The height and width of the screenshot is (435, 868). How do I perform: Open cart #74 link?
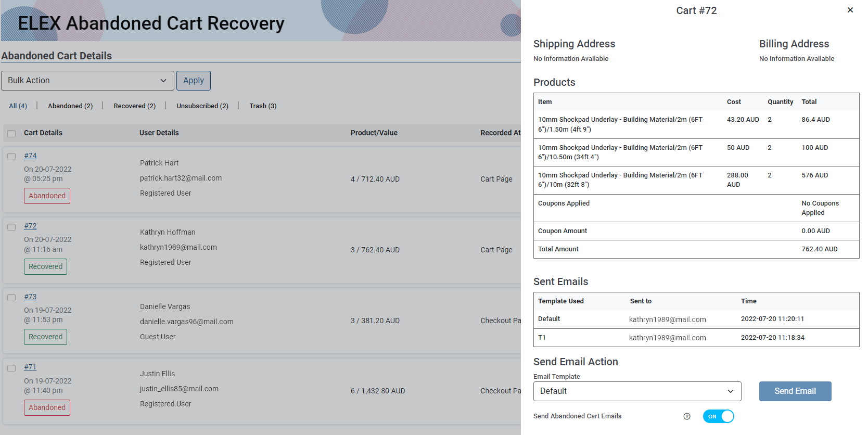(30, 156)
